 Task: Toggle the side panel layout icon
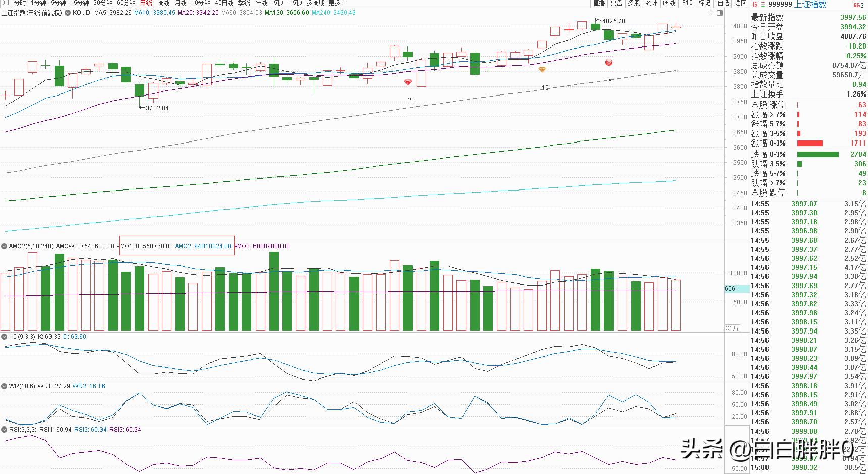[x=719, y=12]
